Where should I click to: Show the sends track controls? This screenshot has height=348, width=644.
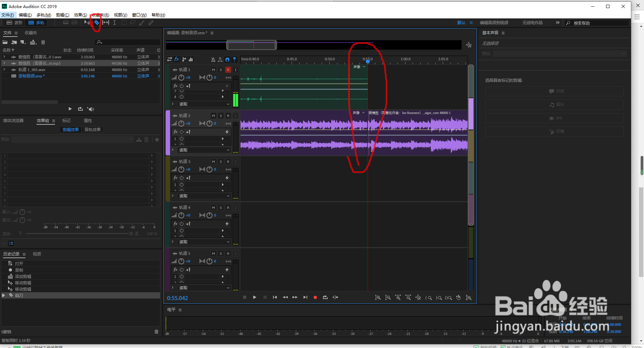(x=184, y=59)
